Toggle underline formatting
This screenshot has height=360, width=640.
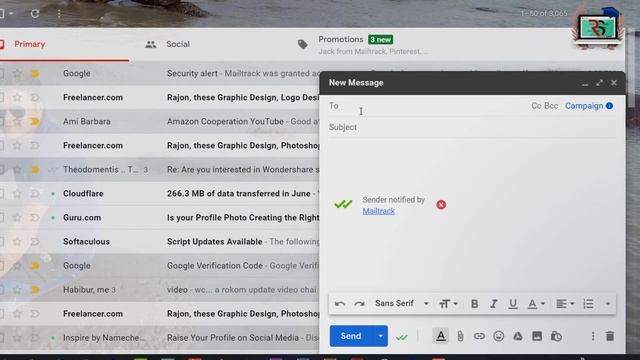point(513,304)
